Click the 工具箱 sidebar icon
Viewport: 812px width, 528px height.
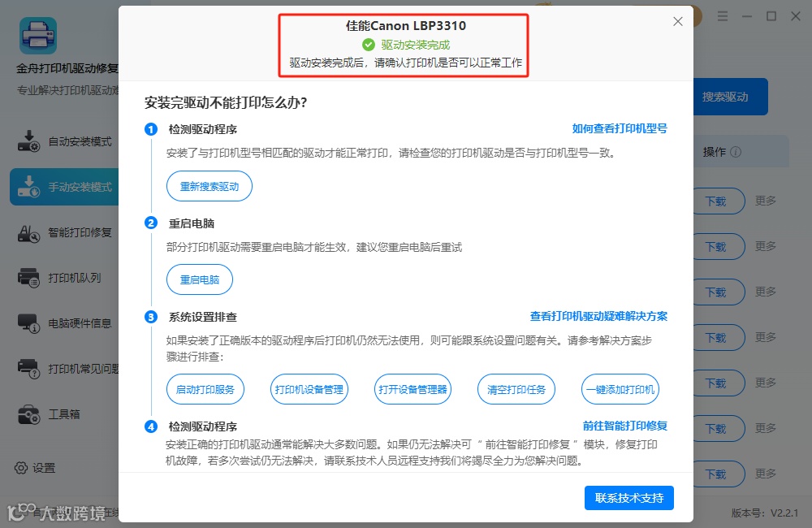pos(28,414)
